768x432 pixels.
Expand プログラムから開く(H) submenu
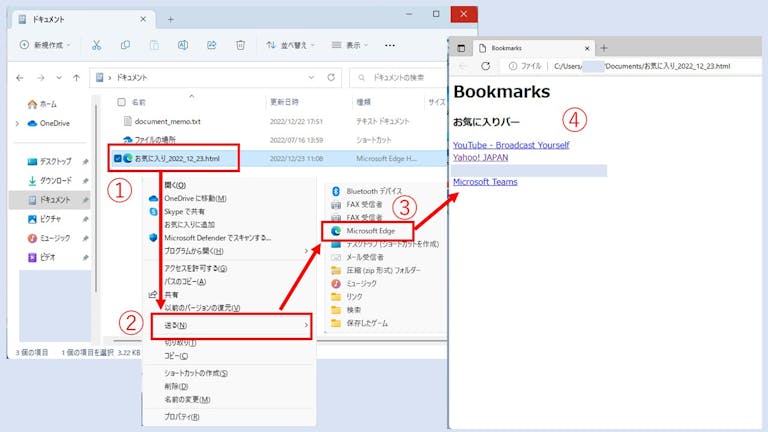pyautogui.click(x=229, y=251)
